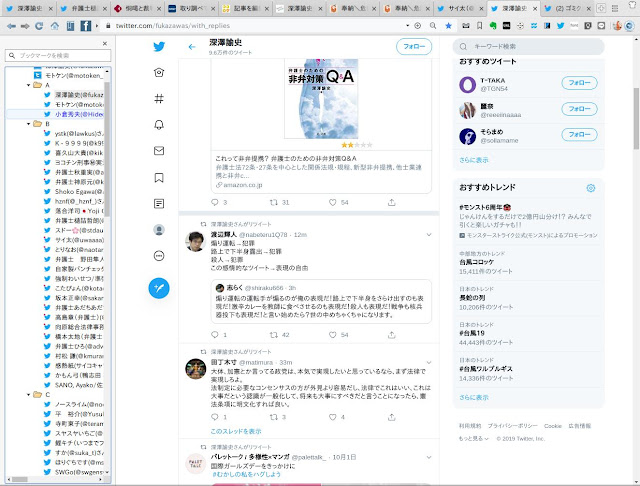This screenshot has width=640, height=486.
Task: Follow 深澤諭史 with the header フォロー button
Action: pyautogui.click(x=414, y=47)
